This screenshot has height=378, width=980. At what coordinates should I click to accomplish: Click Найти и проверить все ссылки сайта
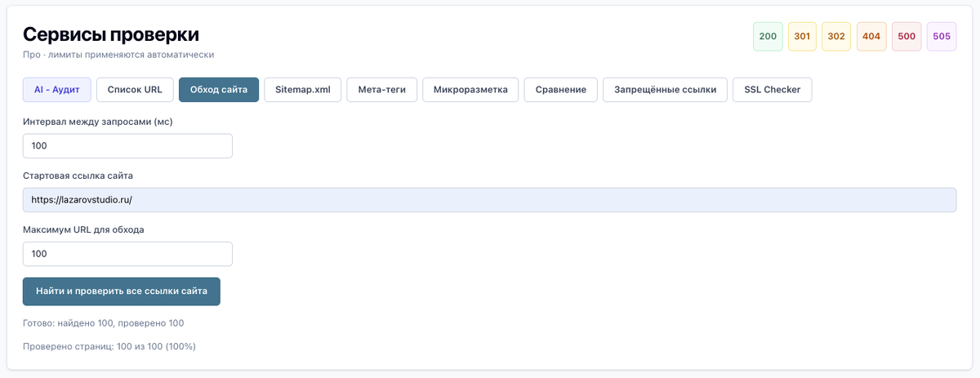122,291
